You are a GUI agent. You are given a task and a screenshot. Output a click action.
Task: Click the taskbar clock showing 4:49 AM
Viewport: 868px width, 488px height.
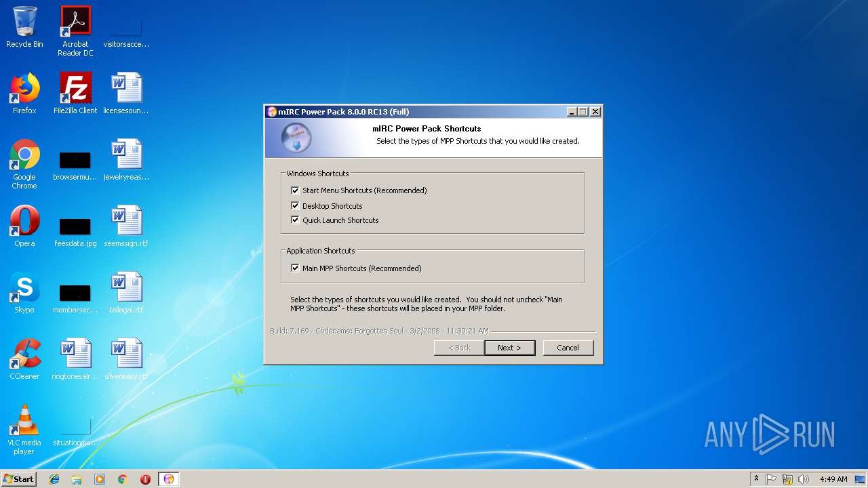833,479
